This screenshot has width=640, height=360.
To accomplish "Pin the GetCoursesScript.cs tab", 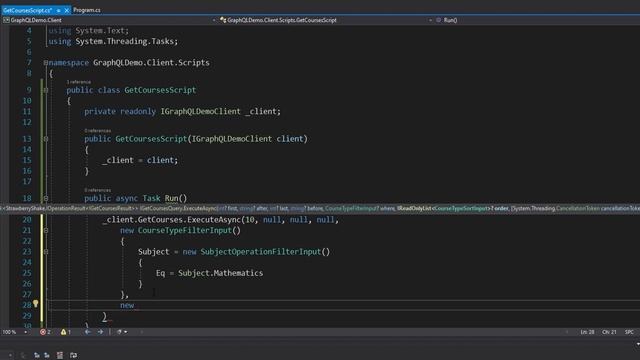I will coord(58,10).
